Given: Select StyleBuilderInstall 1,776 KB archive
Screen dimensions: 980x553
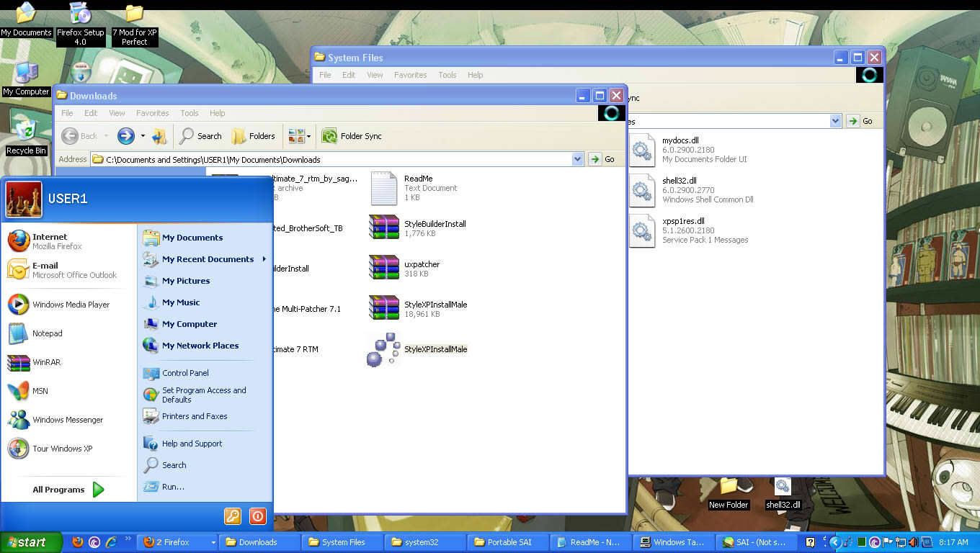Looking at the screenshot, I should (x=417, y=228).
